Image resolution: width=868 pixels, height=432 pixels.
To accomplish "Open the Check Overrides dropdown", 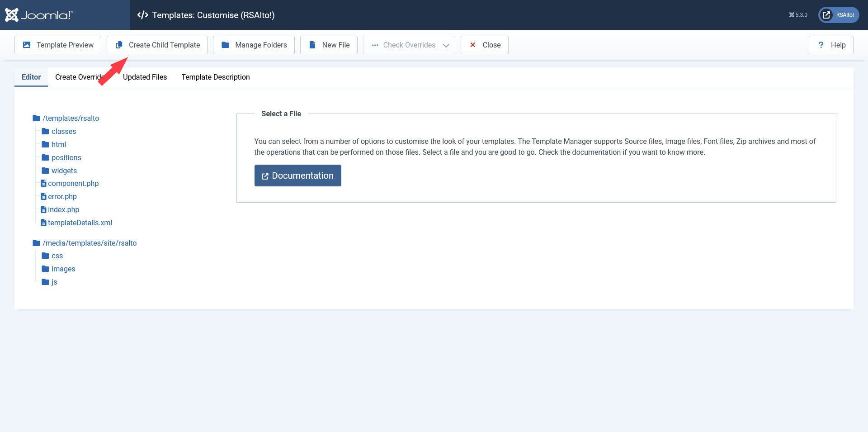I will pos(409,45).
